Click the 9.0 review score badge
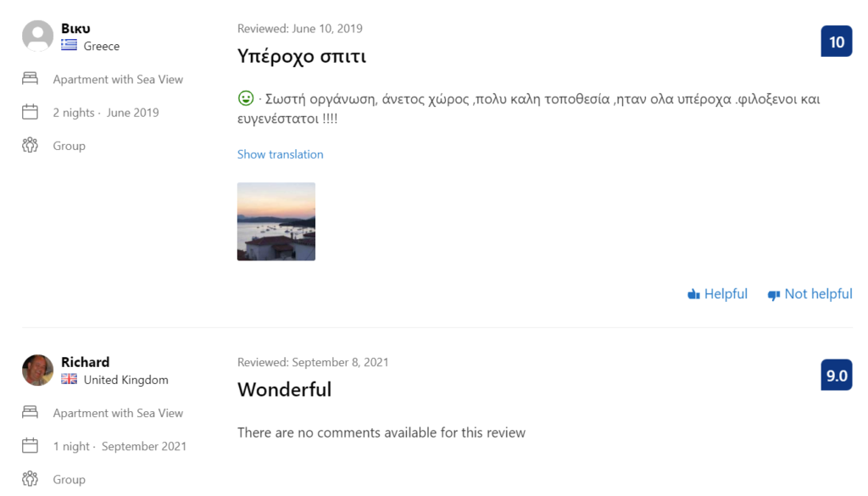Screen dimensions: 868x496 [x=836, y=376]
